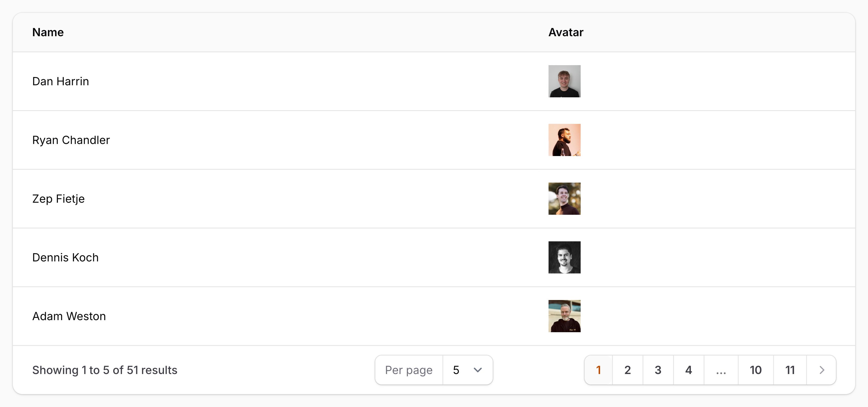Jump to page 10
Image resolution: width=868 pixels, height=407 pixels.
point(755,370)
